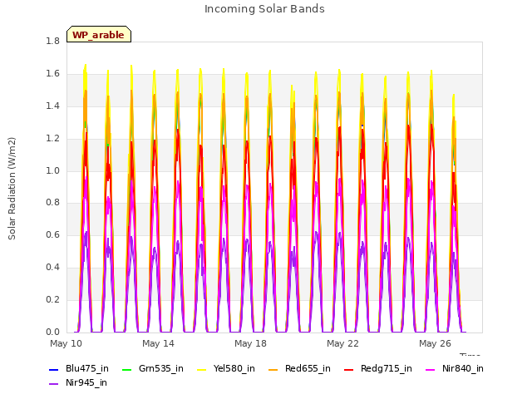Screen dimensions: 532x399
Task: Click the 1.6 y-axis tick label
Action: (x=53, y=74)
